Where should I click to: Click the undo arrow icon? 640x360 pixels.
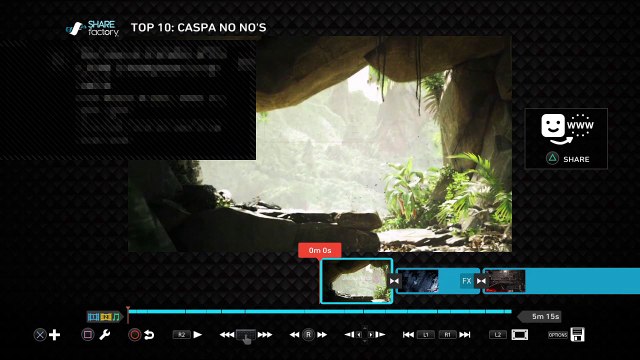149,335
